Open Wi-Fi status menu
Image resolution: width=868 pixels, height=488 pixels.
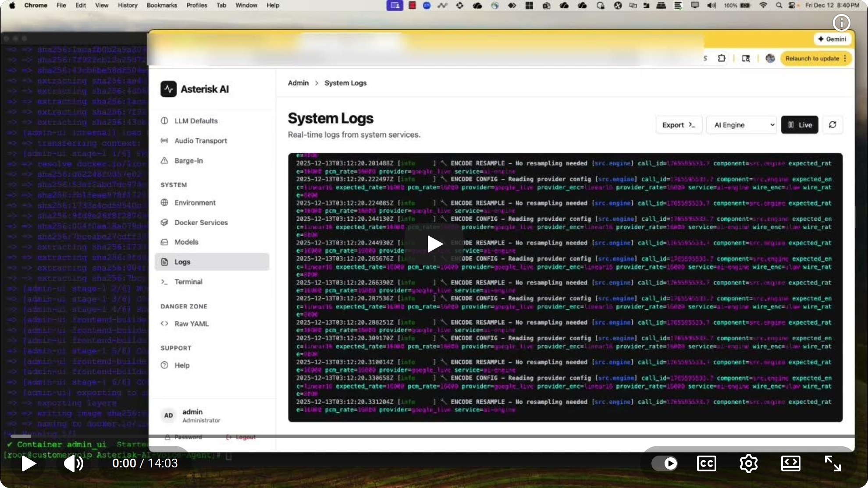[763, 5]
